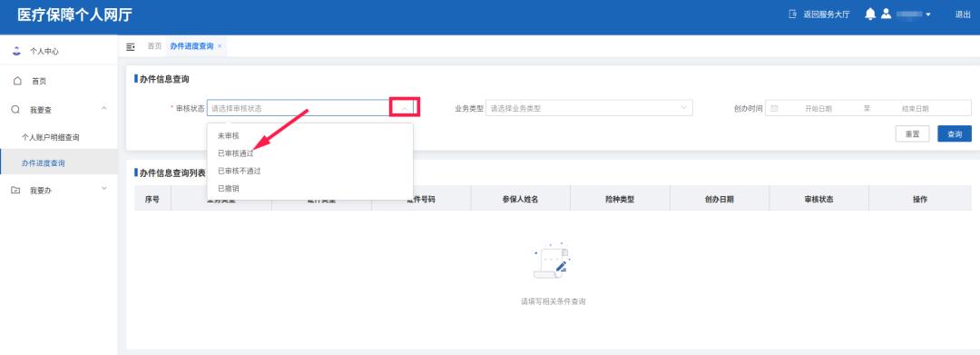Collapse the 审核状态 dropdown arrow

pos(405,108)
